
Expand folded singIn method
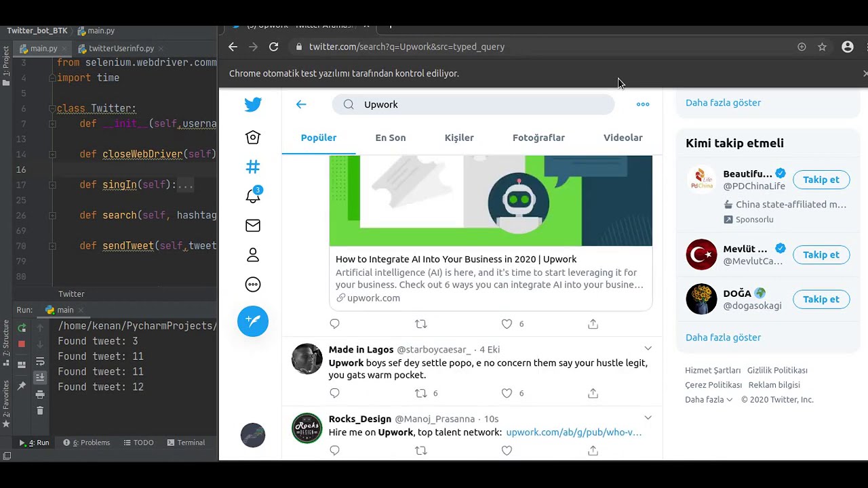[52, 185]
